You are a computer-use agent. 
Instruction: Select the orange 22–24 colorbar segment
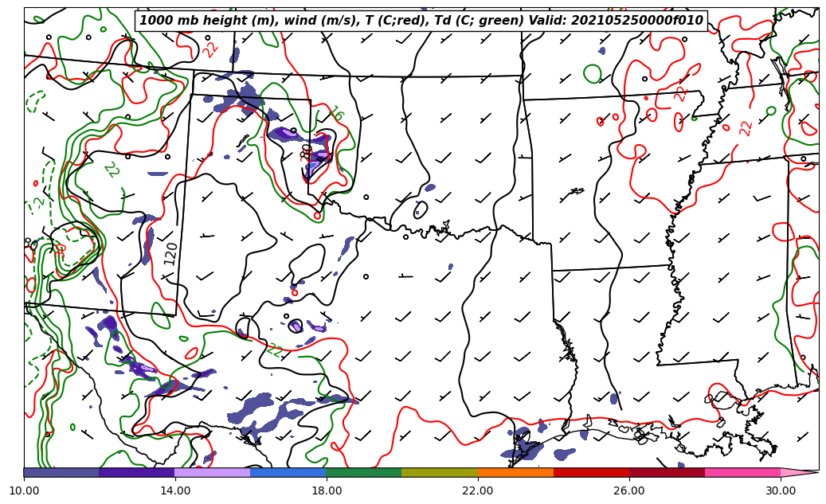pyautogui.click(x=515, y=472)
